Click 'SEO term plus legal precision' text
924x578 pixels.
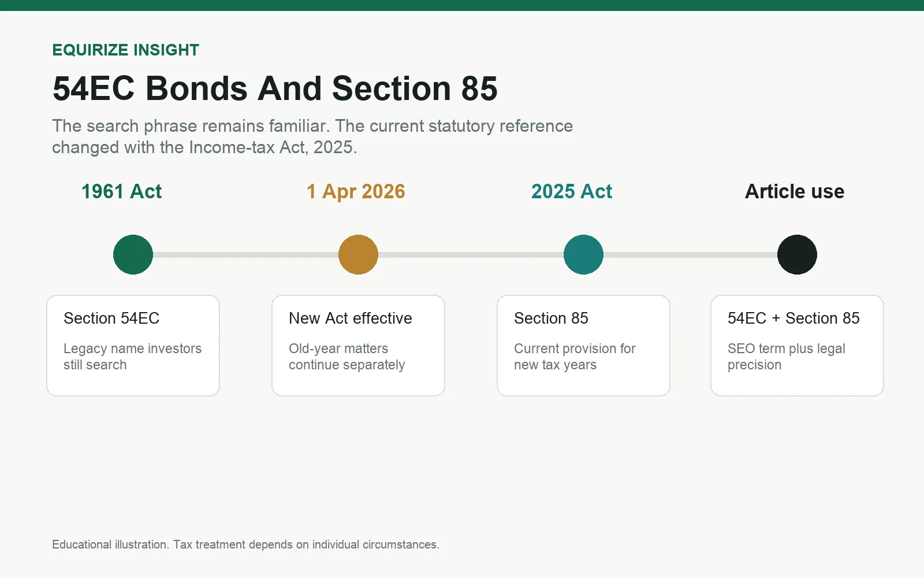point(786,357)
